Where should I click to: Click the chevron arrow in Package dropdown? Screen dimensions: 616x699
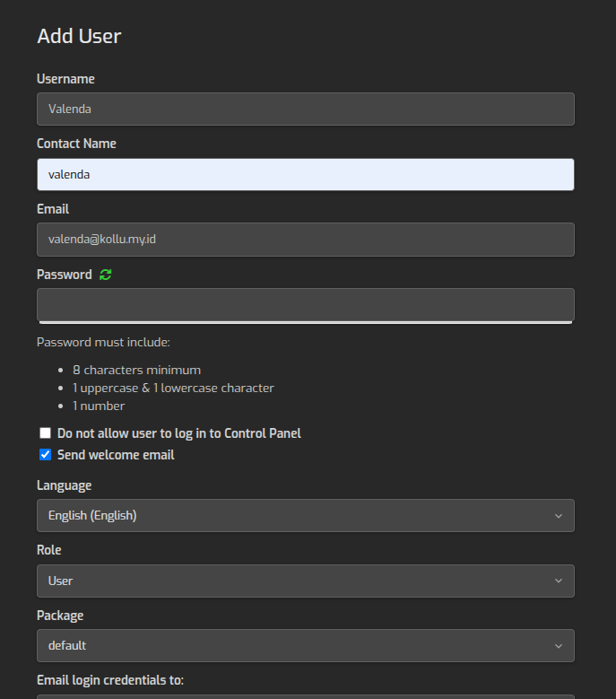tap(558, 646)
